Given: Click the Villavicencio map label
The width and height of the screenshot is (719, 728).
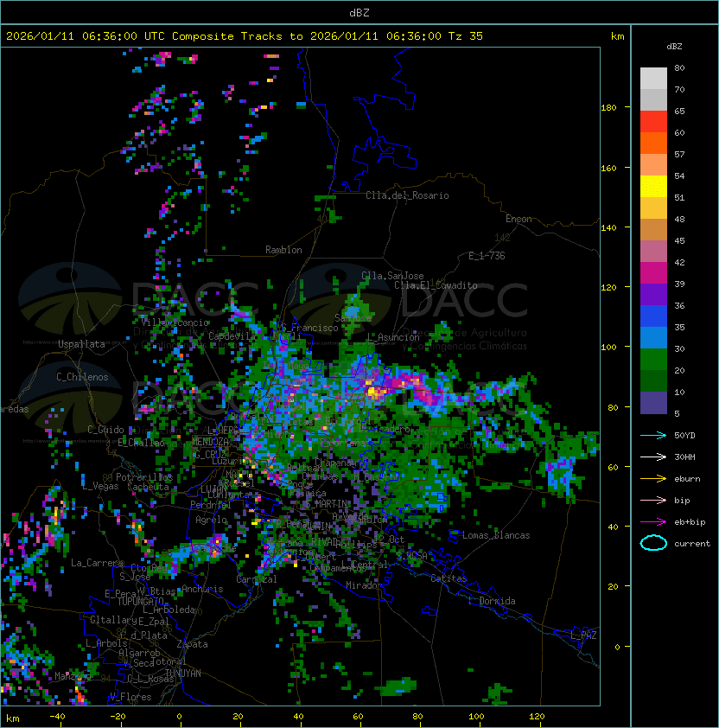Looking at the screenshot, I should (175, 322).
